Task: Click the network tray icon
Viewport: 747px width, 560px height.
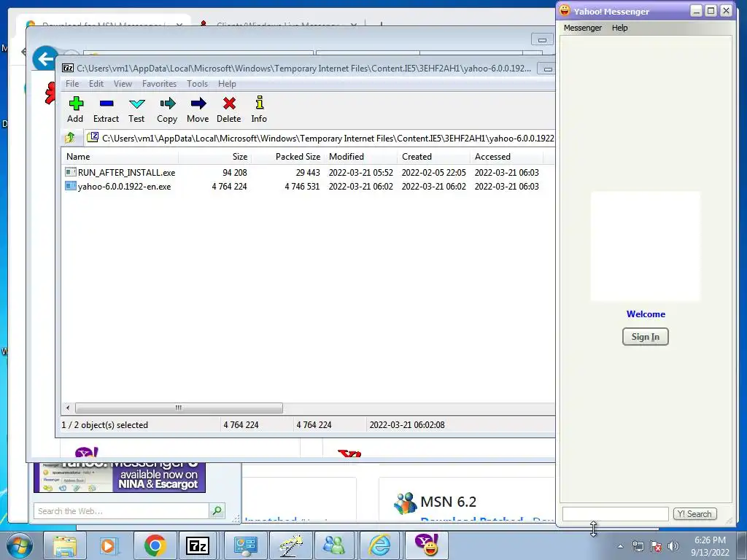Action: [638, 546]
